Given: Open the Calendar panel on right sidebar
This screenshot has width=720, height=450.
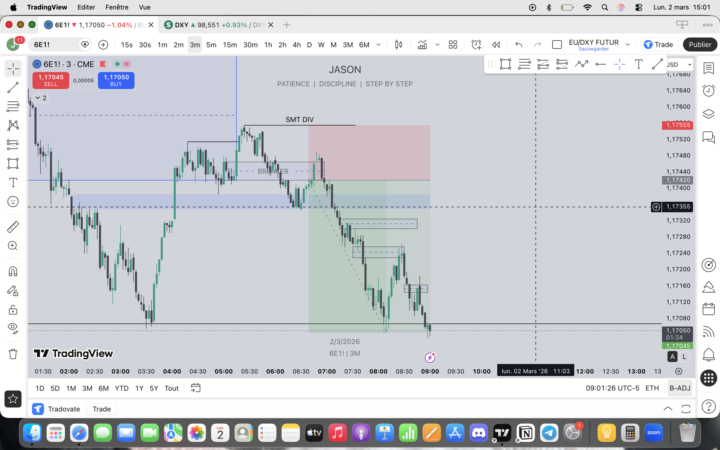Looking at the screenshot, I should [x=709, y=309].
